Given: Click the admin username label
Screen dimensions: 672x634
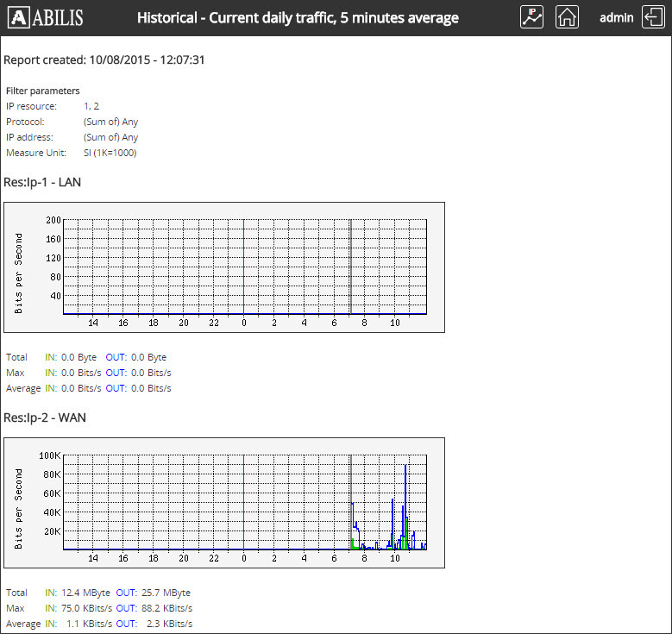Looking at the screenshot, I should [616, 17].
